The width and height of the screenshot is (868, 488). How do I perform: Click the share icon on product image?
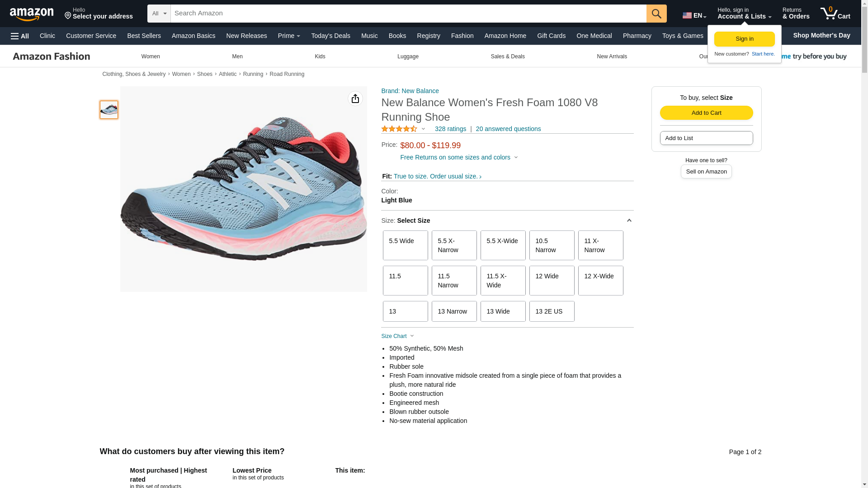(x=355, y=99)
